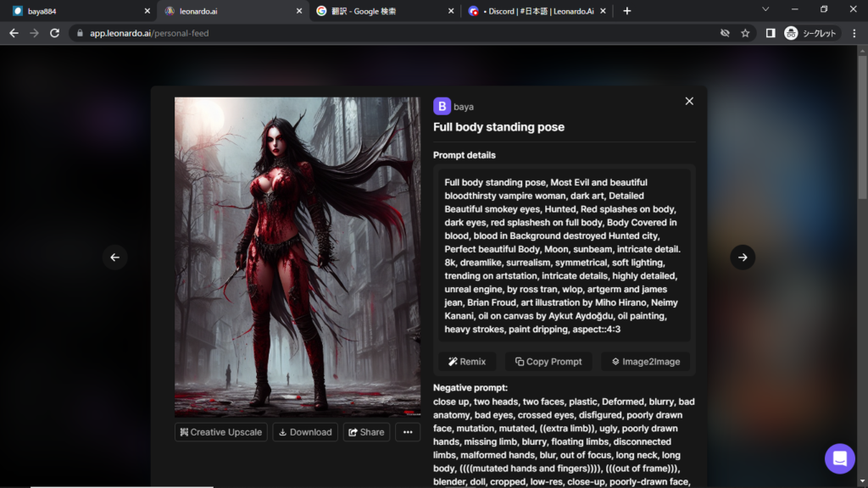Close the image details modal

pyautogui.click(x=689, y=102)
